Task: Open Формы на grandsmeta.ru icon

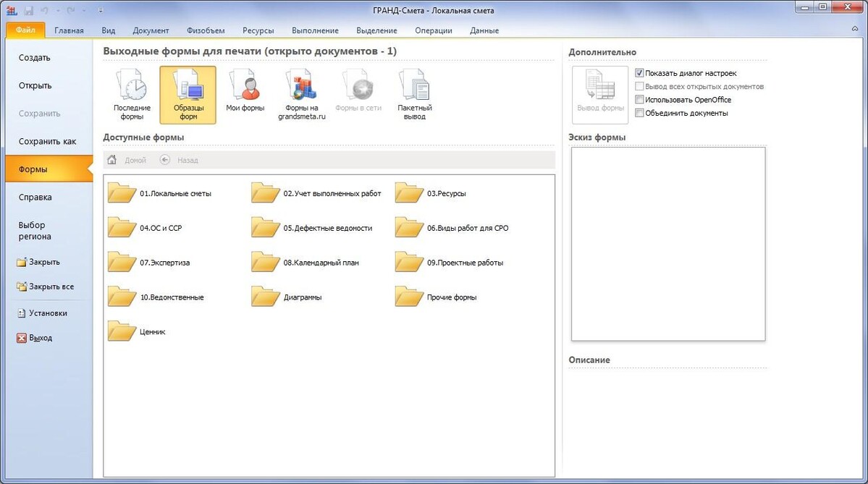Action: (302, 95)
